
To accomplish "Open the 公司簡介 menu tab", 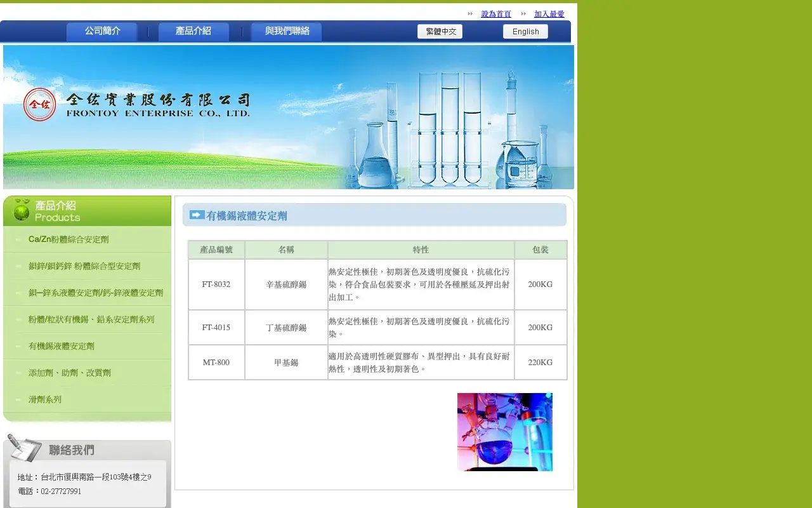I will 102,32.
